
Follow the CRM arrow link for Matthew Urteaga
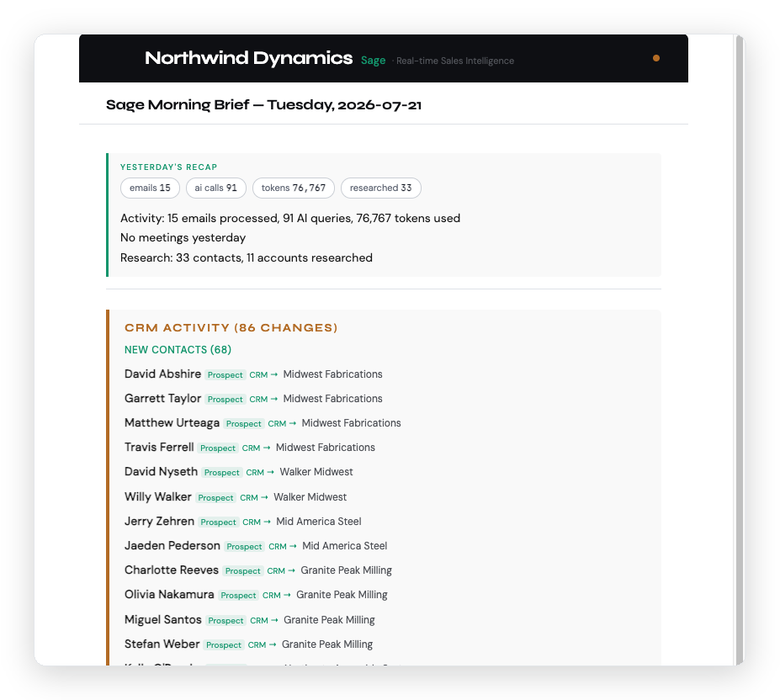point(282,424)
